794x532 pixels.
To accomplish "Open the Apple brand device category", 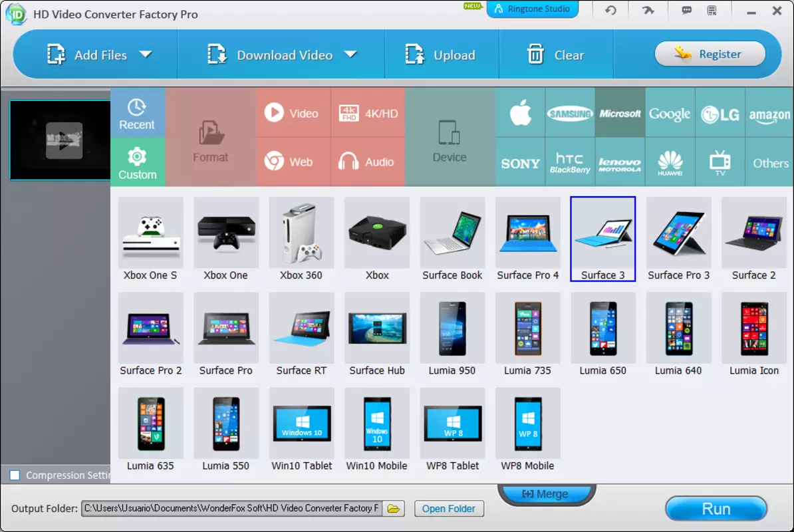I will click(x=520, y=112).
